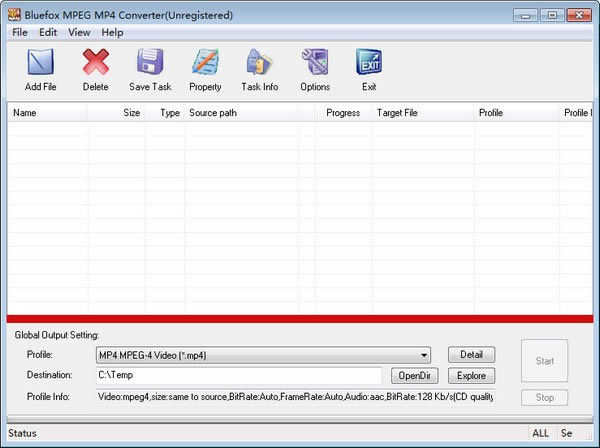Click the Stop button
This screenshot has height=448, width=600.
[x=545, y=397]
